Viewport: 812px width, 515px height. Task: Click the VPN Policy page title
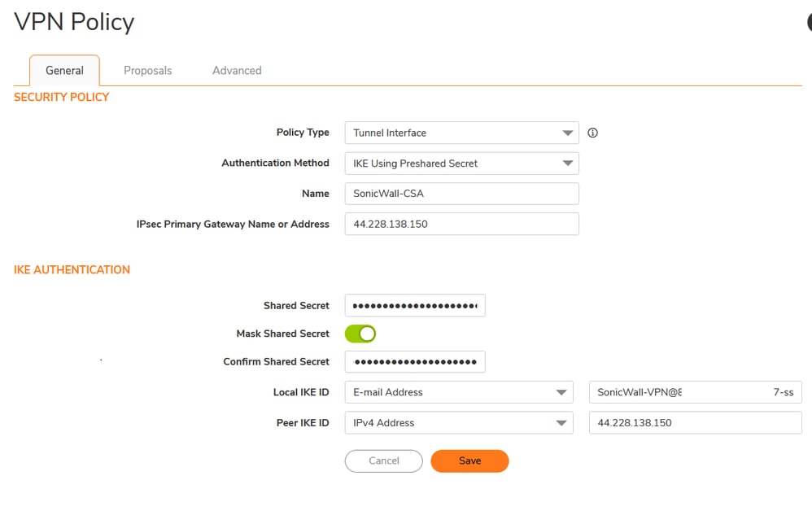[74, 22]
